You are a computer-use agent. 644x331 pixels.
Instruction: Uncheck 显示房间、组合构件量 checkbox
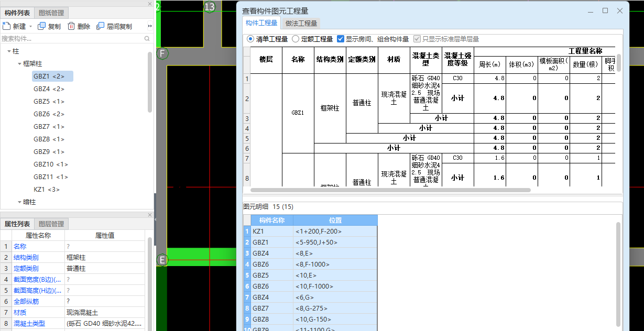341,39
